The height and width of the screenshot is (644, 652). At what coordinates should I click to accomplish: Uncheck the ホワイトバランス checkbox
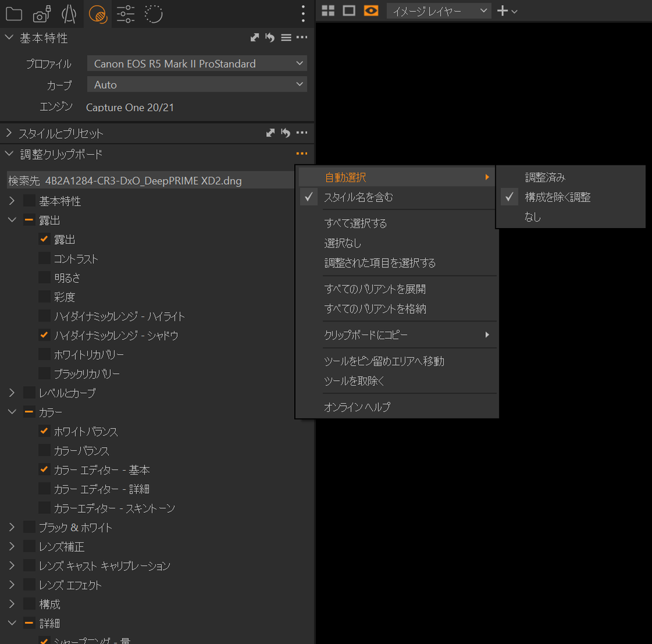(x=45, y=431)
